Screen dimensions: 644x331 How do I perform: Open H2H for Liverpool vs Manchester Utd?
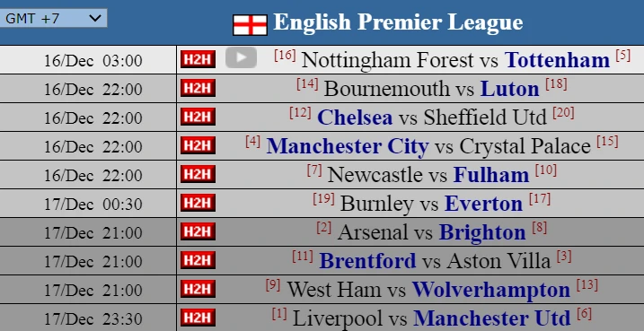(x=198, y=318)
